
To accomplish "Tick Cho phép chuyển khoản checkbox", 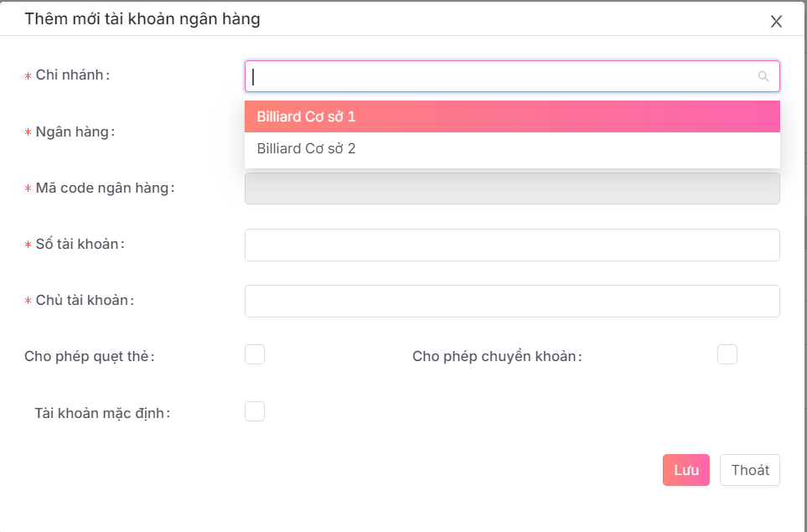I will 727,354.
